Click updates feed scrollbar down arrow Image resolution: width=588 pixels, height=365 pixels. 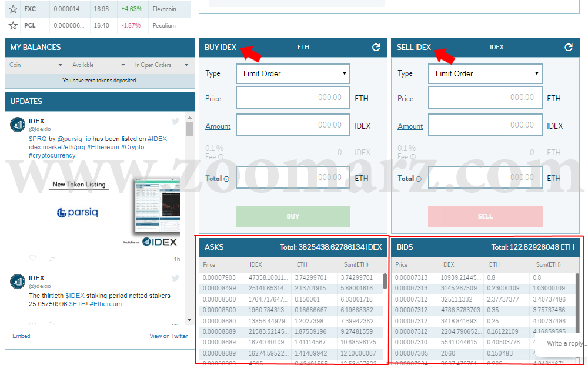(189, 320)
